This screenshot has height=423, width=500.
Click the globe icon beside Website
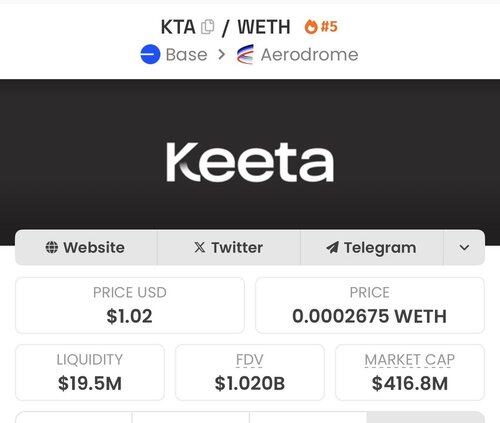52,247
